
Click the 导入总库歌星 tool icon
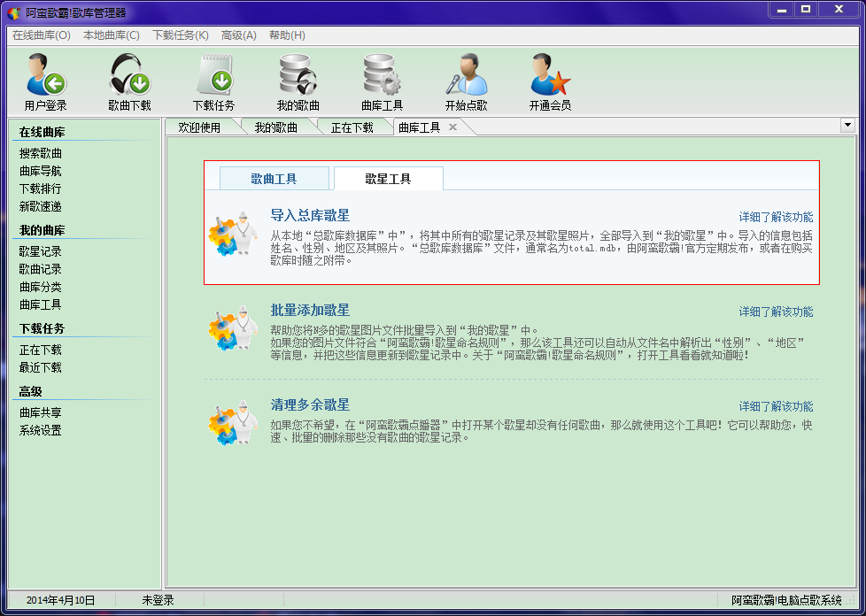click(x=233, y=233)
